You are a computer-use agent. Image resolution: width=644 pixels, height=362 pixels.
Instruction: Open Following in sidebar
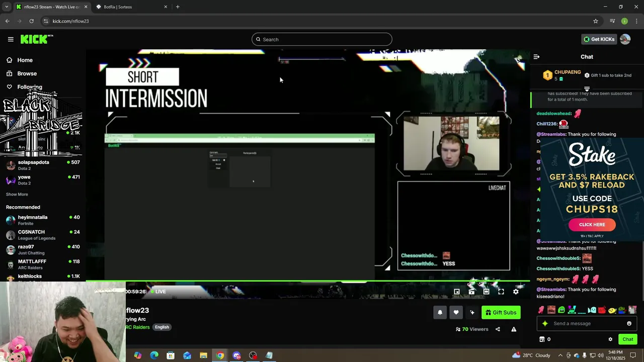30,87
